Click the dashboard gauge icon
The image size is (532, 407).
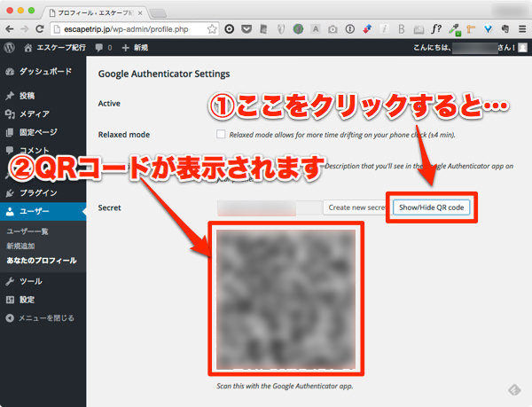(x=10, y=72)
